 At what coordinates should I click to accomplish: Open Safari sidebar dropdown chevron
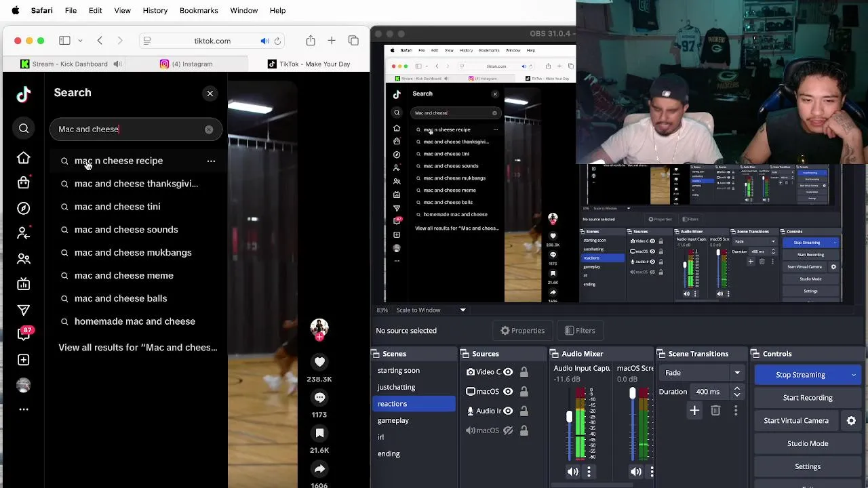pyautogui.click(x=80, y=41)
